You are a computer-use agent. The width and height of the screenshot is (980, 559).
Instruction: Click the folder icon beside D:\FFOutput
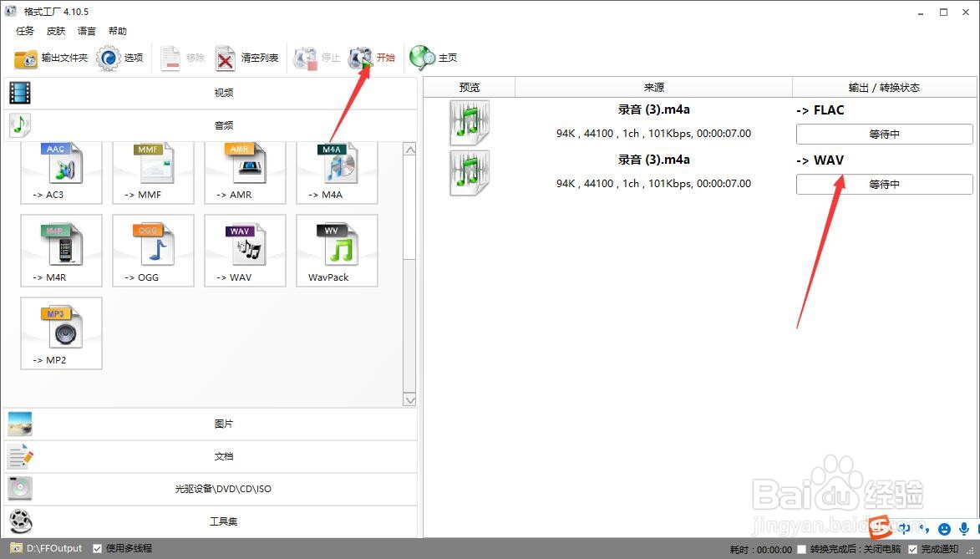point(16,548)
